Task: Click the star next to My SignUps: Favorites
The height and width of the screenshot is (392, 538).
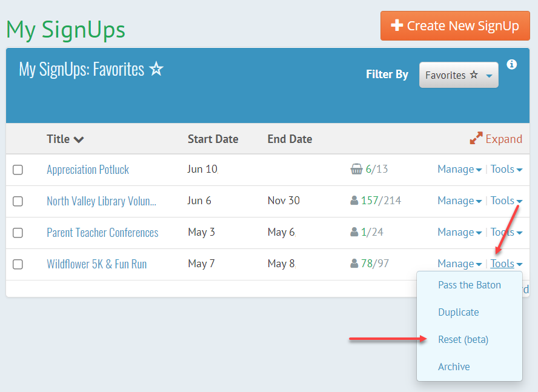Action: coord(156,69)
